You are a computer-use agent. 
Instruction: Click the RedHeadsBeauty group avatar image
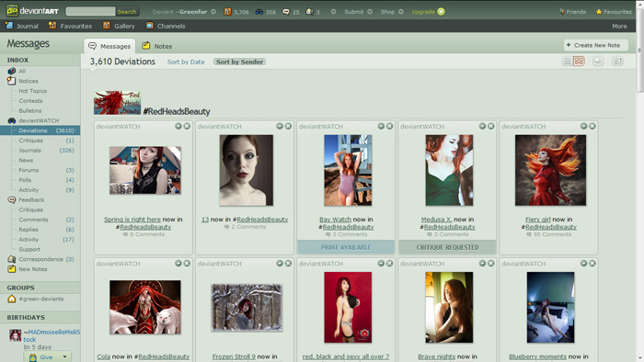coord(117,103)
